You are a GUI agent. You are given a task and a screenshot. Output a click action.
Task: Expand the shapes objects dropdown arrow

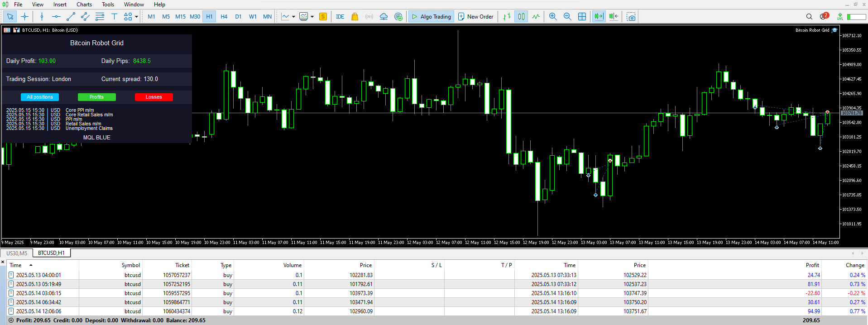[136, 17]
